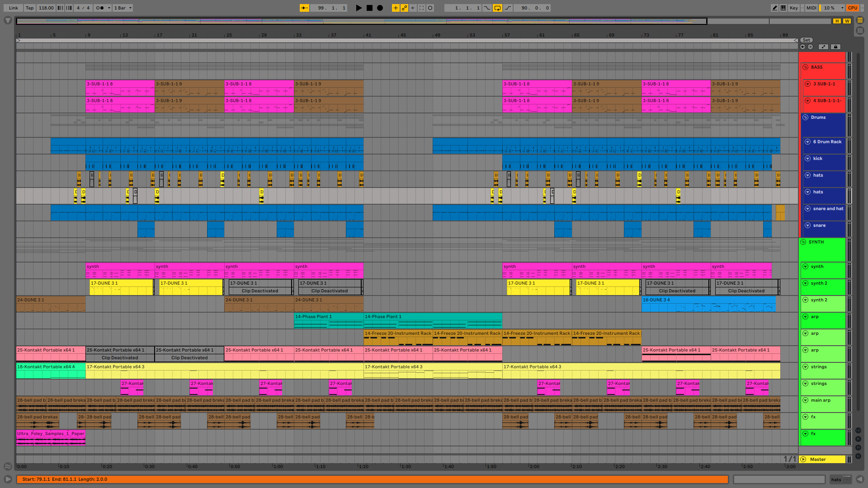The width and height of the screenshot is (868, 488).
Task: Toggle the MIDI Arrangement Overdub plus button
Action: click(396, 8)
